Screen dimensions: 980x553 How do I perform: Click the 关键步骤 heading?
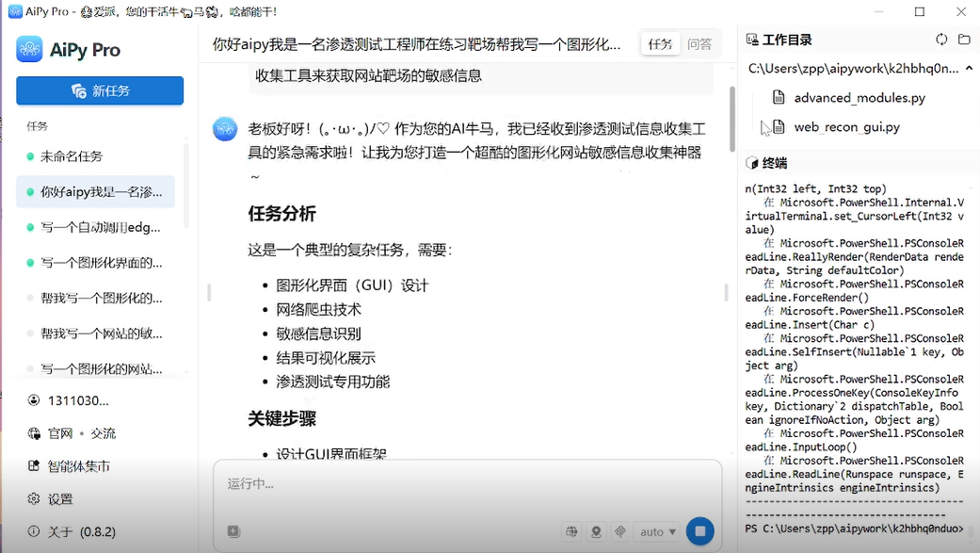point(281,418)
